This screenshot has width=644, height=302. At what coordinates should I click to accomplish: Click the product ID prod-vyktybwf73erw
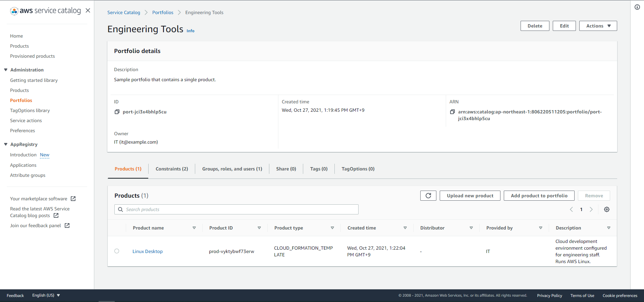pos(231,251)
